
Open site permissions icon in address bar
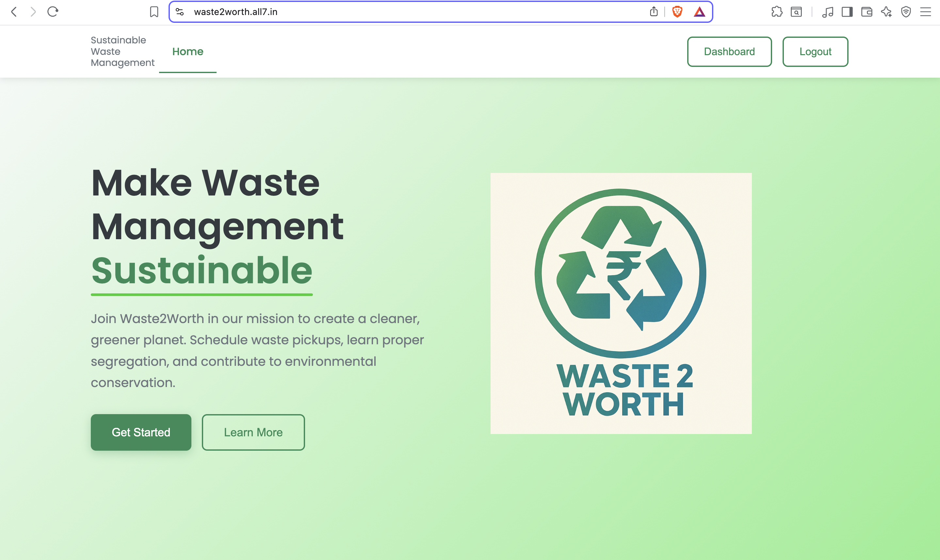[179, 12]
